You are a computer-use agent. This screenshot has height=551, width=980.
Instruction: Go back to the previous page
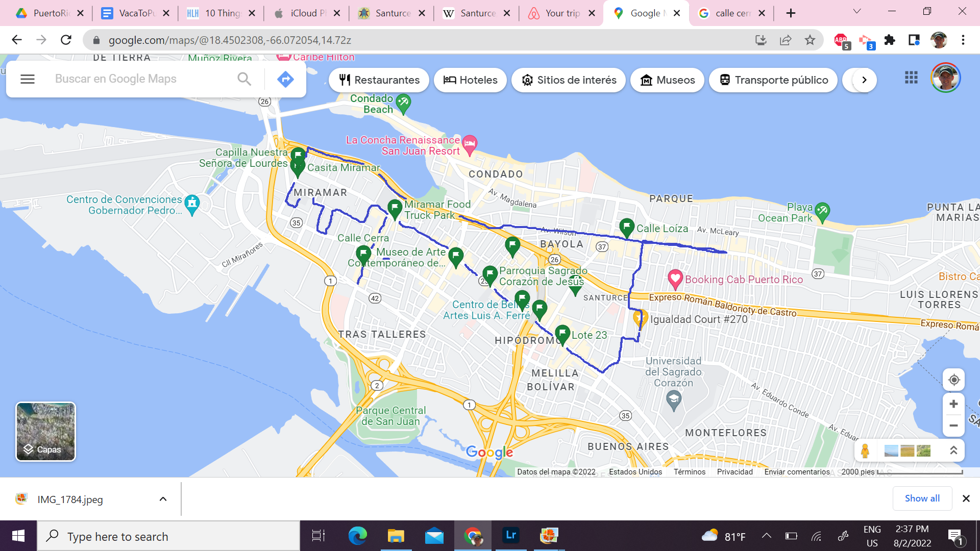coord(17,40)
